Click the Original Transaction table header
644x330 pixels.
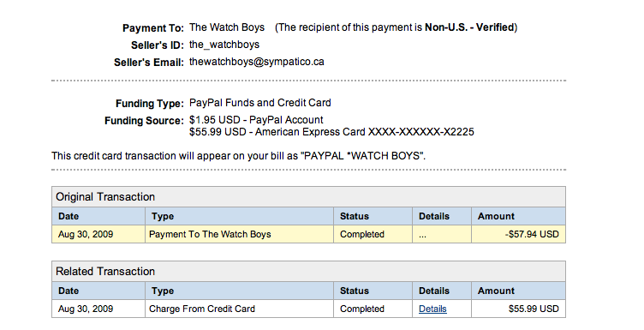tap(308, 197)
